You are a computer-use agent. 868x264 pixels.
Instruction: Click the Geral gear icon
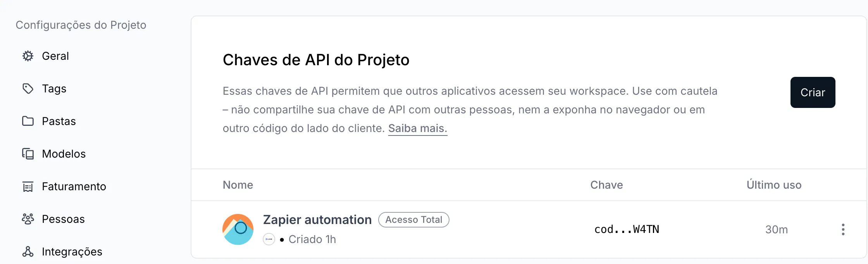pyautogui.click(x=28, y=56)
